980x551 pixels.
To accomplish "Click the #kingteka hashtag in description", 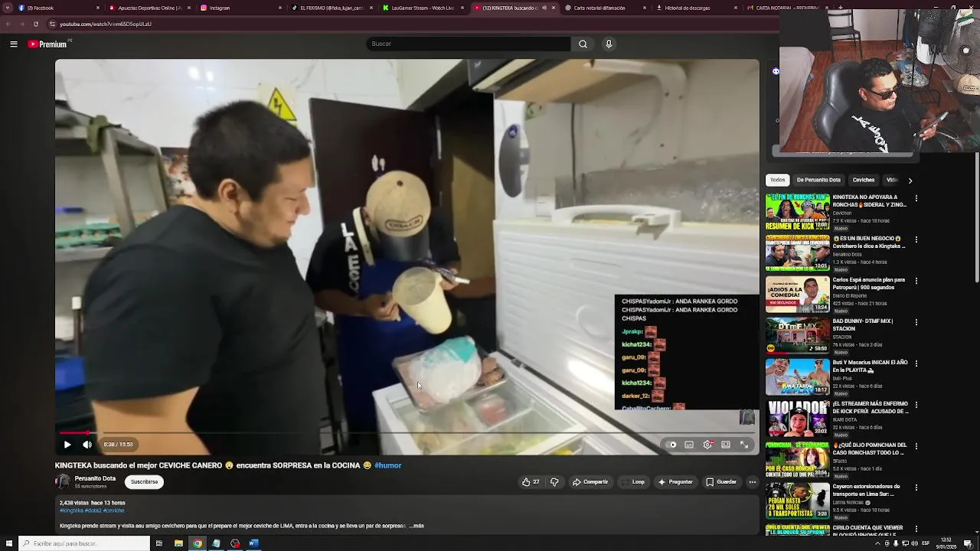I will pyautogui.click(x=71, y=510).
